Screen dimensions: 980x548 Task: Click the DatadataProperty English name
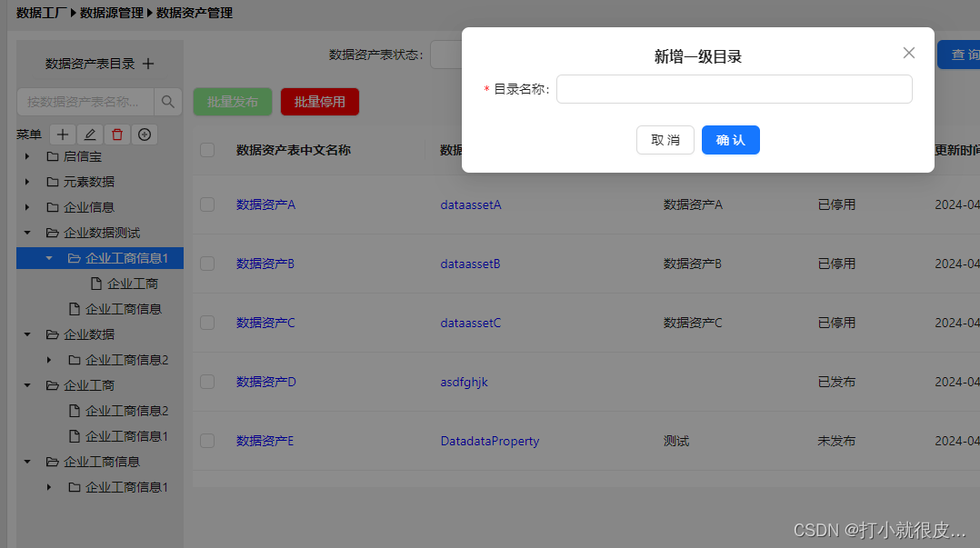[490, 441]
